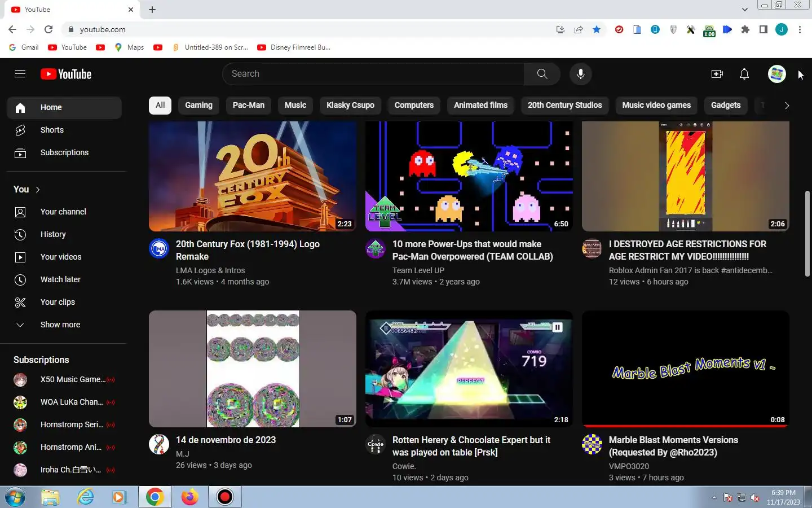Viewport: 812px width, 508px height.
Task: Open the hamburger guide menu
Action: click(20, 74)
